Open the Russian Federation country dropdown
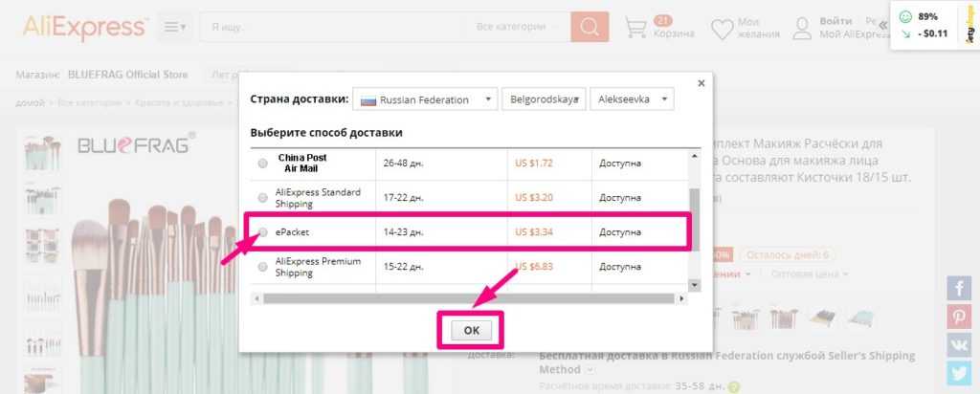This screenshot has height=394, width=980. 425,99
